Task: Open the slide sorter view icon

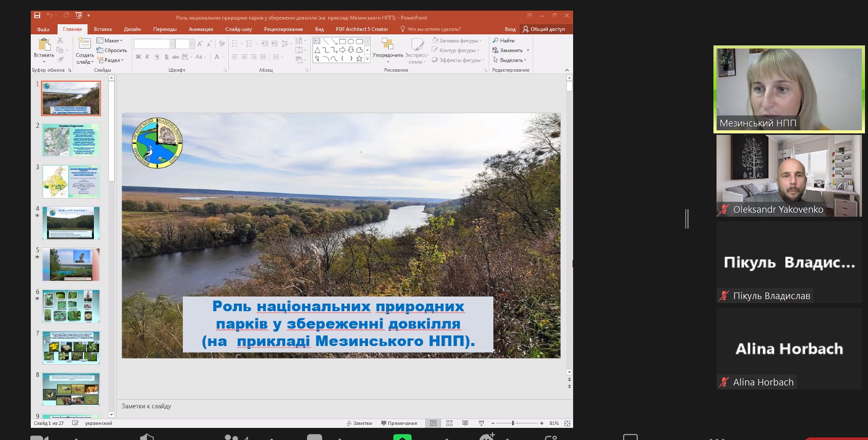Action: coord(449,423)
